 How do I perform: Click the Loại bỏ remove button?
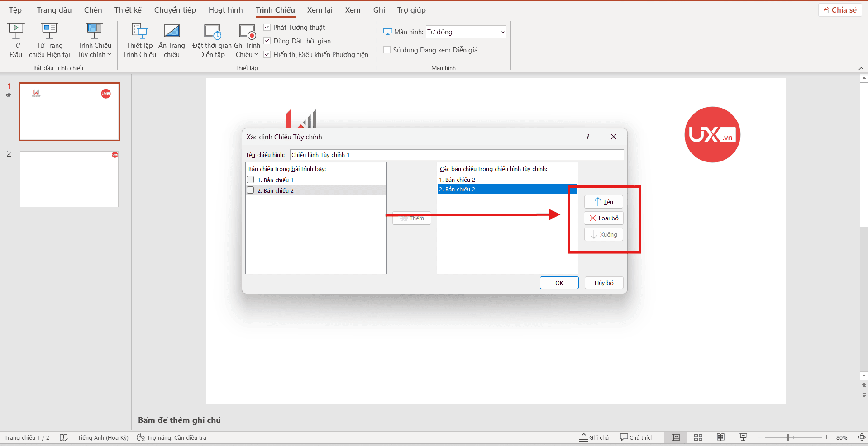click(604, 218)
